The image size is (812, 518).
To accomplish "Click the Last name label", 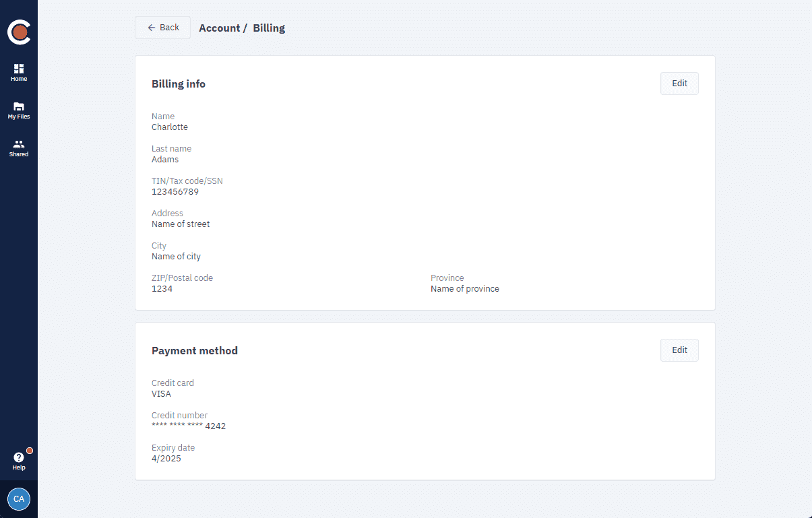I will 171,149.
